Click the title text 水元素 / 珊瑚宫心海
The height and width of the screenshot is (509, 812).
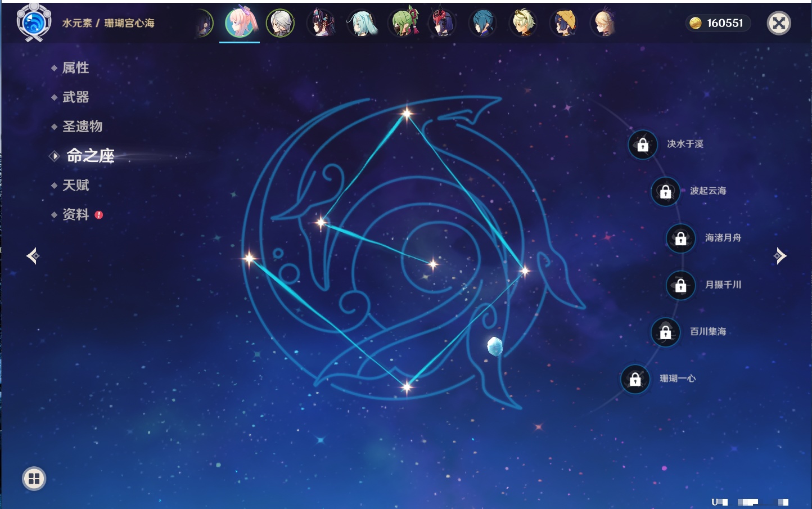[108, 23]
